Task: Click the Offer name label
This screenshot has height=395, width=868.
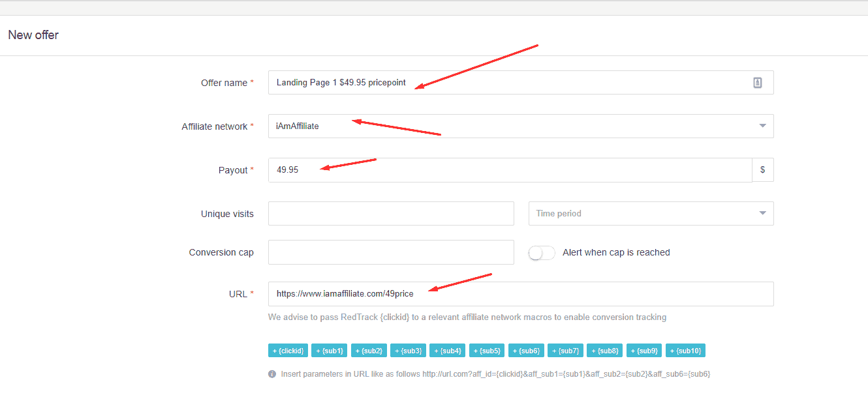Action: click(x=224, y=83)
